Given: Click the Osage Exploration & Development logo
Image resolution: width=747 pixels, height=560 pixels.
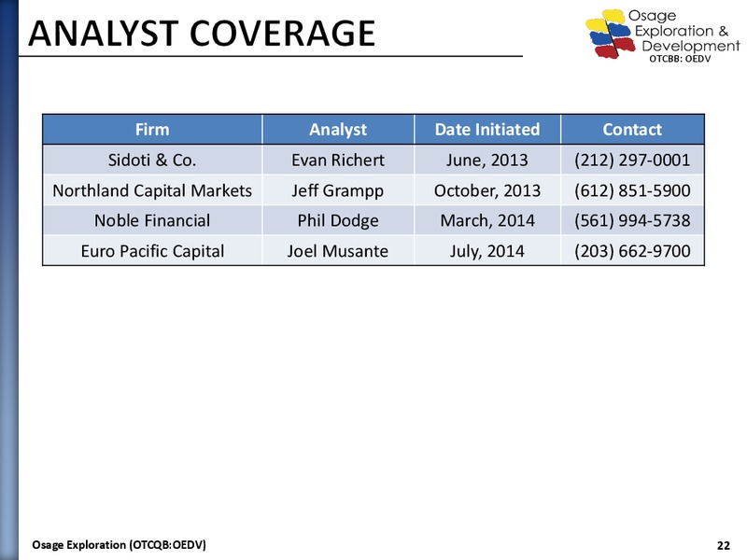Looking at the screenshot, I should pos(662,33).
